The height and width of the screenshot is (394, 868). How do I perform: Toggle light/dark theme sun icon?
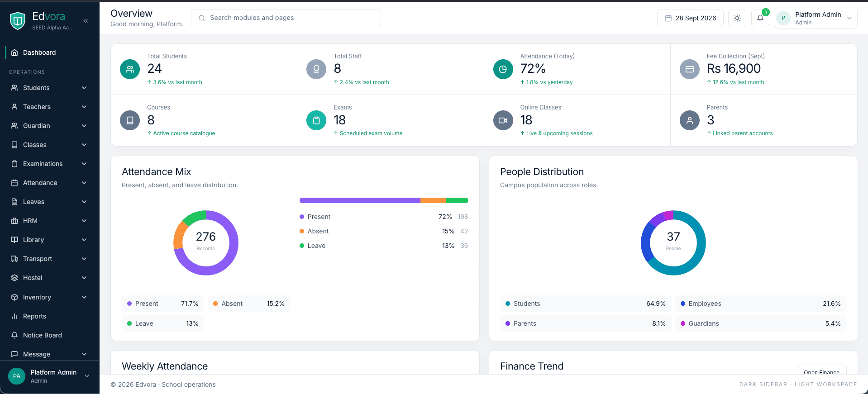[737, 18]
